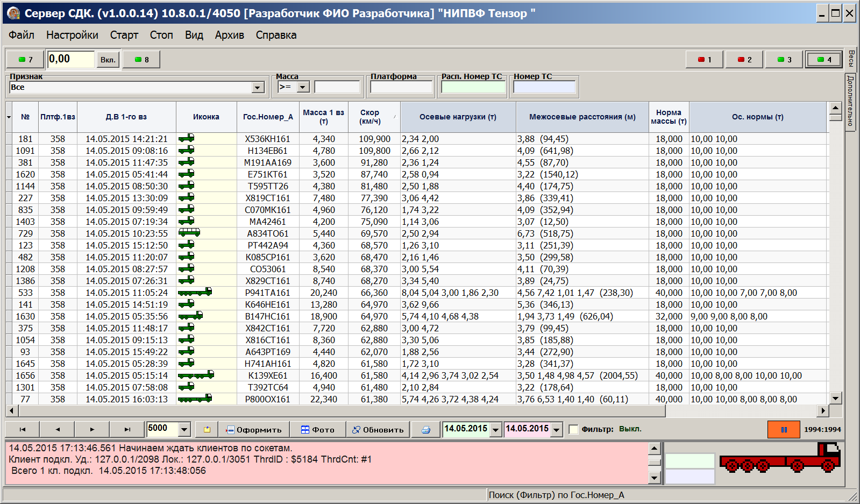Open the Настройки menu
The image size is (860, 504).
[72, 35]
